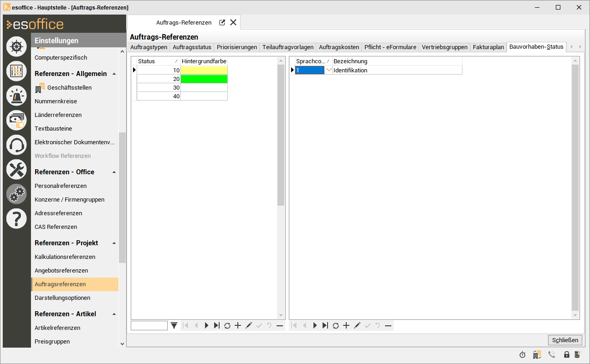Open the question mark help icon

[x=16, y=218]
